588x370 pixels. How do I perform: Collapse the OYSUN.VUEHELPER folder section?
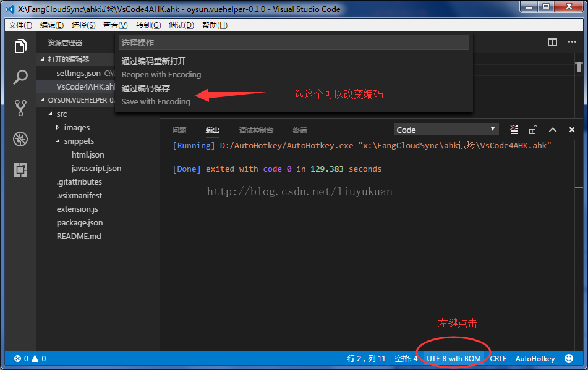point(43,100)
